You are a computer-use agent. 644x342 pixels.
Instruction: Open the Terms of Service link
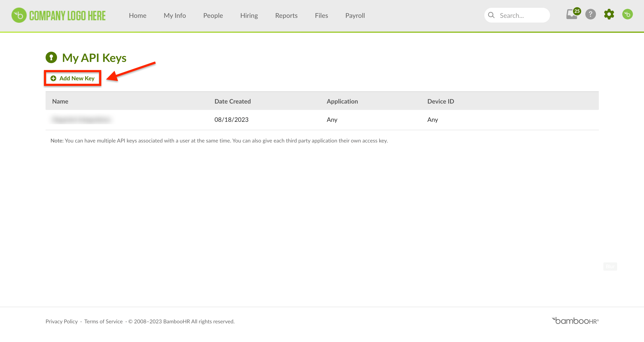103,321
